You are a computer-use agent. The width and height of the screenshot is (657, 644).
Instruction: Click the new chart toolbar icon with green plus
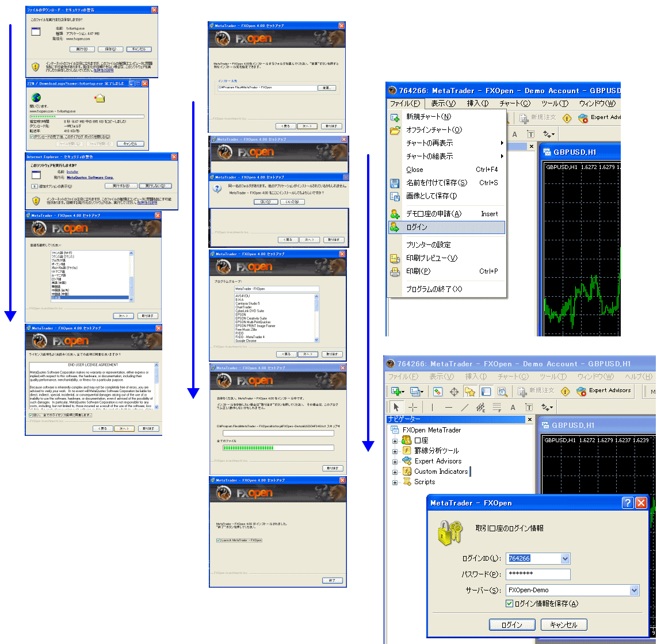tap(396, 391)
